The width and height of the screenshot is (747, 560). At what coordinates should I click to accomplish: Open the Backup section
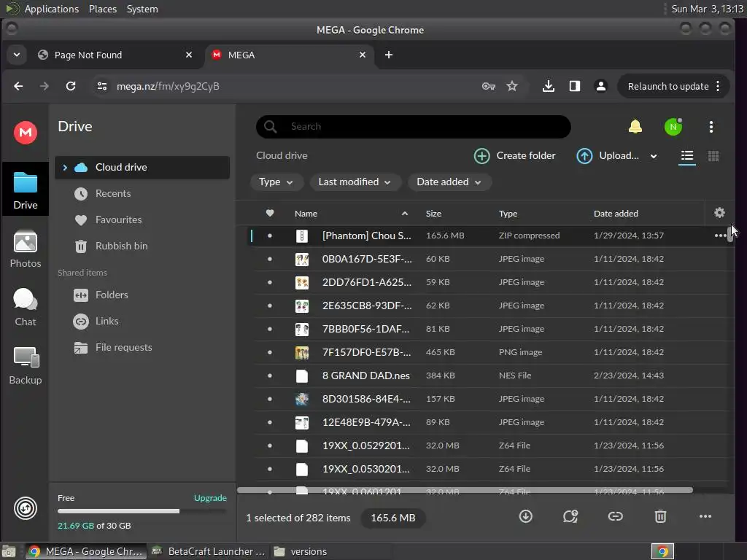click(x=26, y=366)
